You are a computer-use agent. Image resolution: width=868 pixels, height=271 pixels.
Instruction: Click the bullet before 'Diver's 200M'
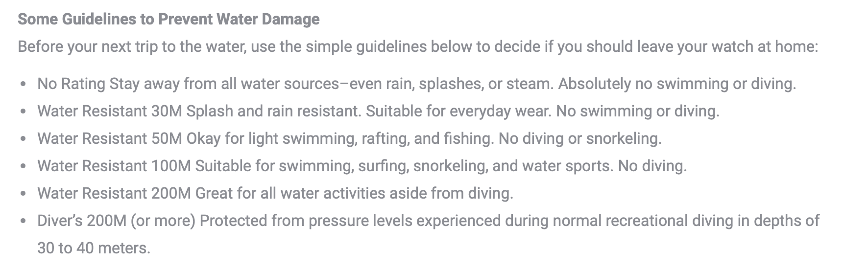pyautogui.click(x=23, y=221)
